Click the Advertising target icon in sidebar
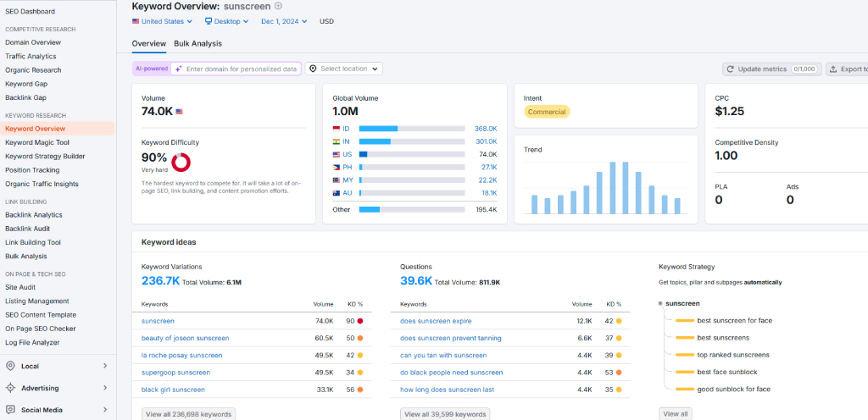868x420 pixels. 11,388
